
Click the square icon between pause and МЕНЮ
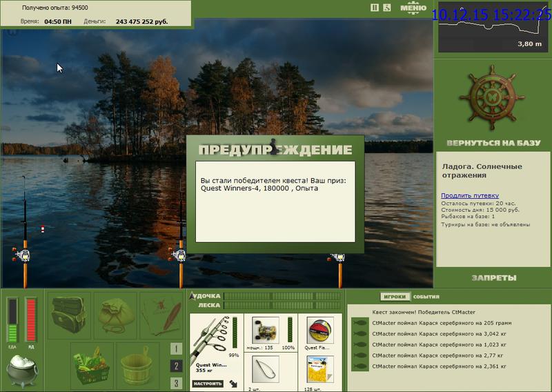click(387, 8)
